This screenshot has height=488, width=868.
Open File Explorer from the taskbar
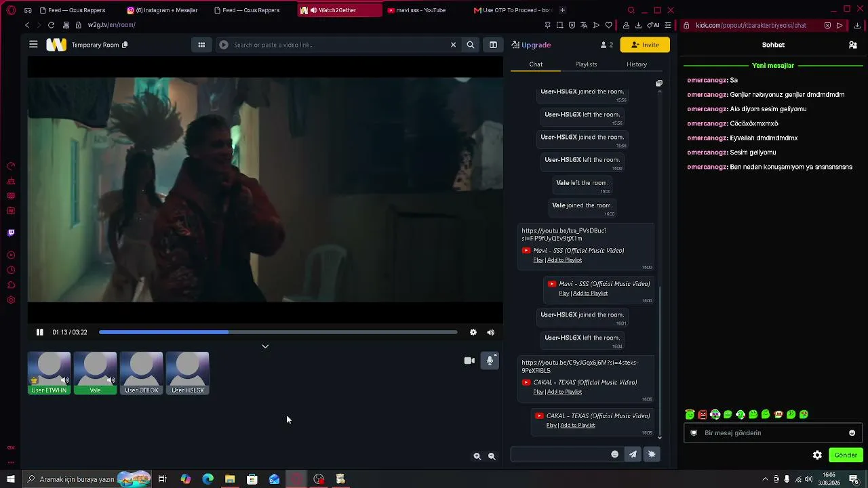(x=230, y=479)
